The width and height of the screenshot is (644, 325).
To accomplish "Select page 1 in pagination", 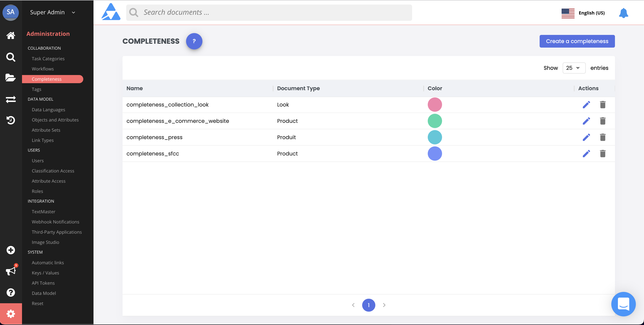I will 369,305.
